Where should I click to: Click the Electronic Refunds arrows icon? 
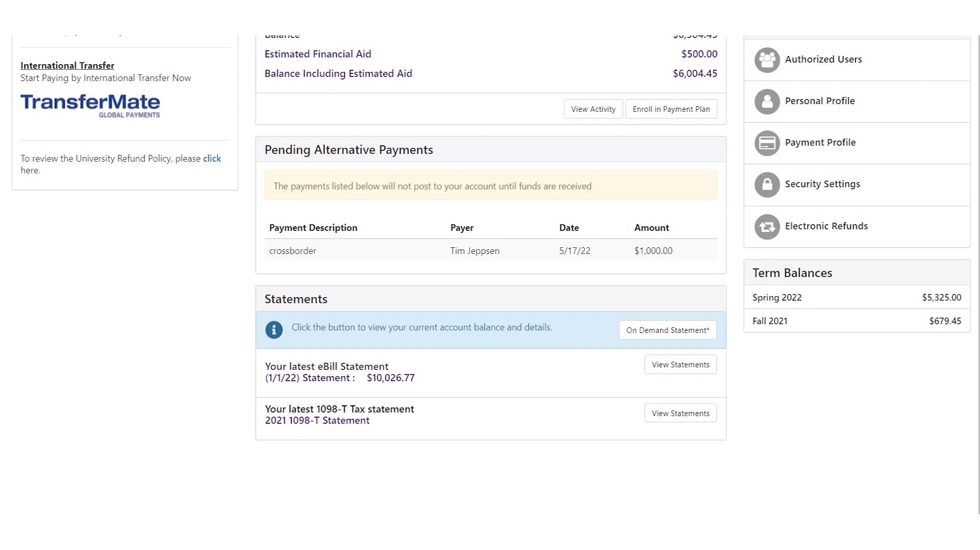pos(767,227)
